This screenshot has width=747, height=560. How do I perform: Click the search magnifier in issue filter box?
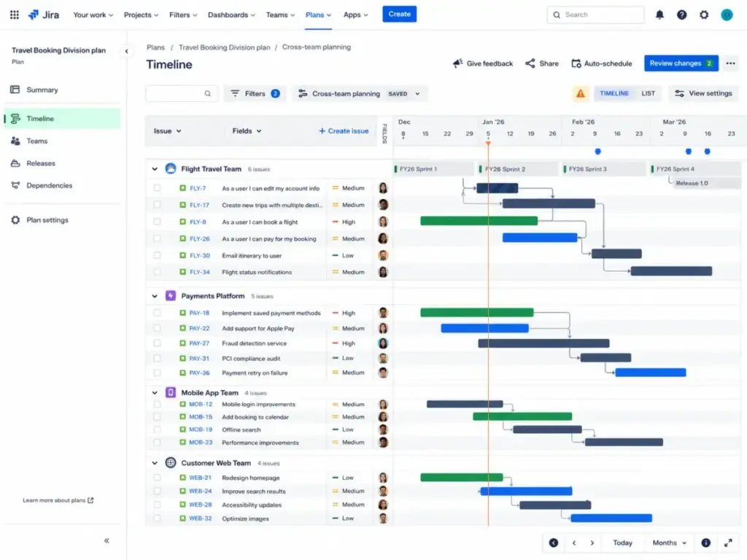(x=208, y=93)
